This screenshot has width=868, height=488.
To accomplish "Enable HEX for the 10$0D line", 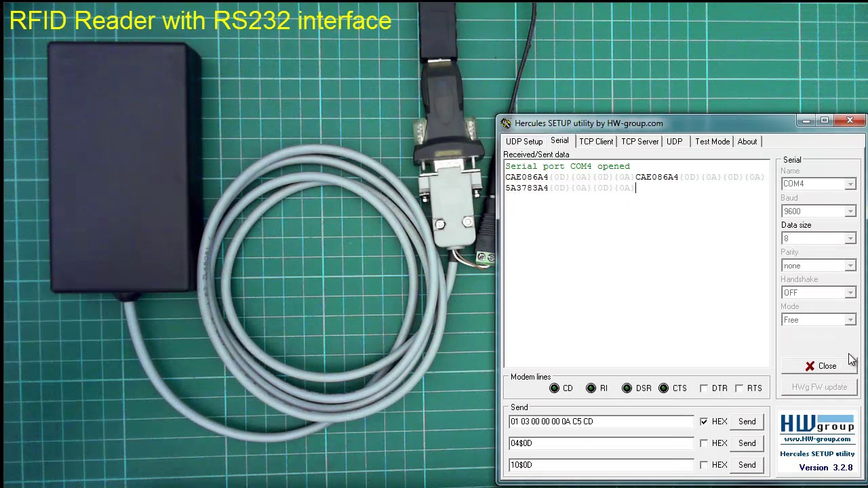I will (704, 465).
